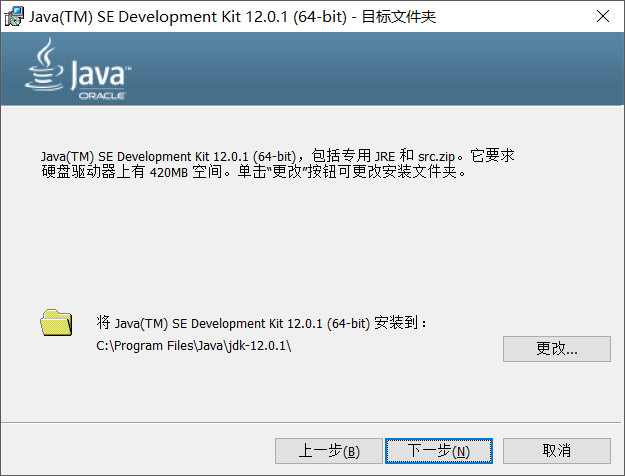Click the Java Oracle logo in the banner
Screen dimensions: 625x476
click(x=78, y=69)
